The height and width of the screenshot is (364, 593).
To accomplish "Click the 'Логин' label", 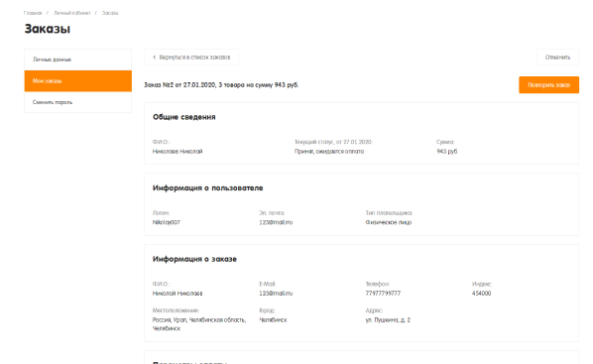I will (161, 213).
